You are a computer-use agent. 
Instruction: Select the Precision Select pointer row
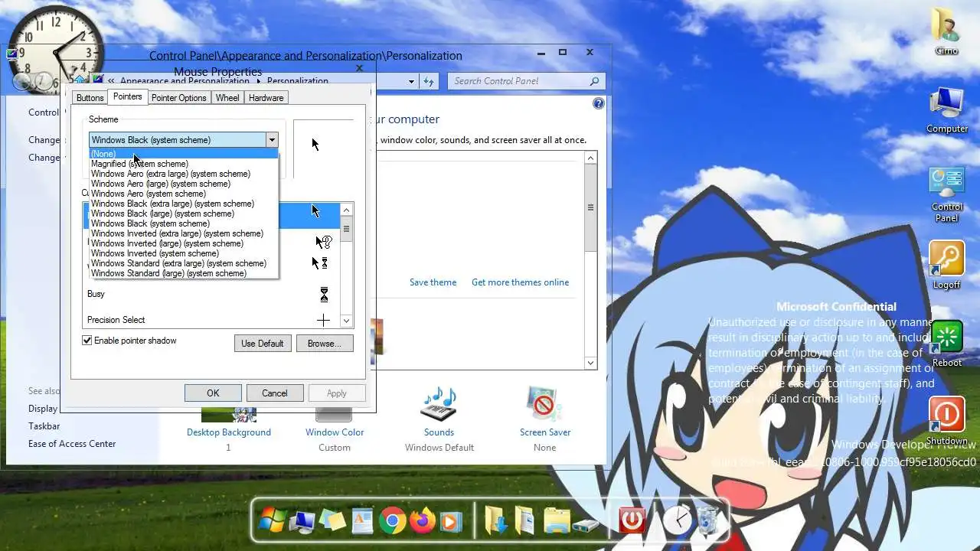[211, 320]
